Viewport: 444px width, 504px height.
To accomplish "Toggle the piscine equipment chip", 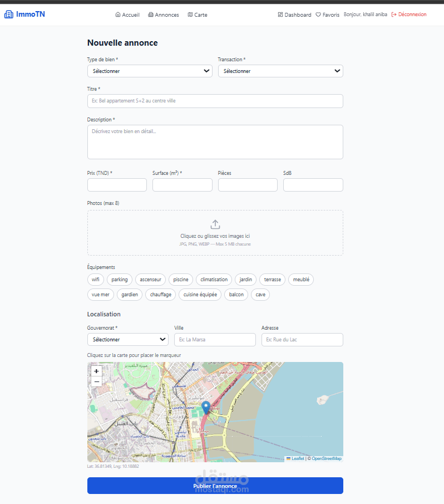I will [x=181, y=280].
